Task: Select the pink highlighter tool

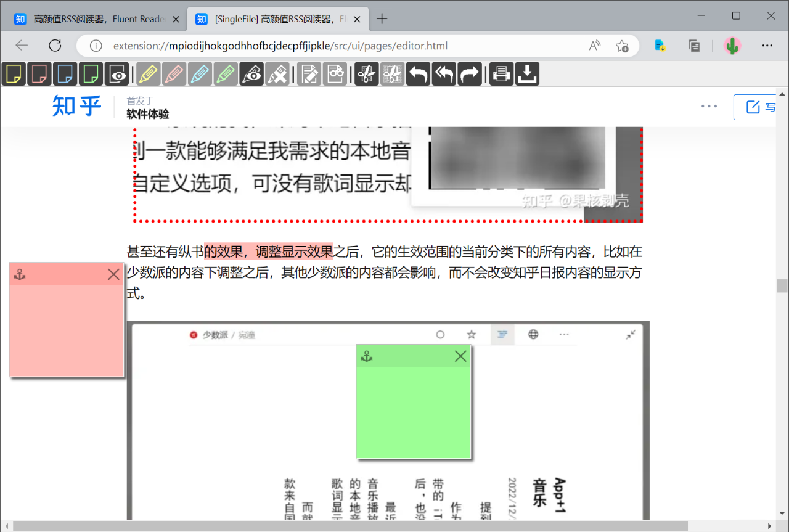Action: [x=174, y=74]
